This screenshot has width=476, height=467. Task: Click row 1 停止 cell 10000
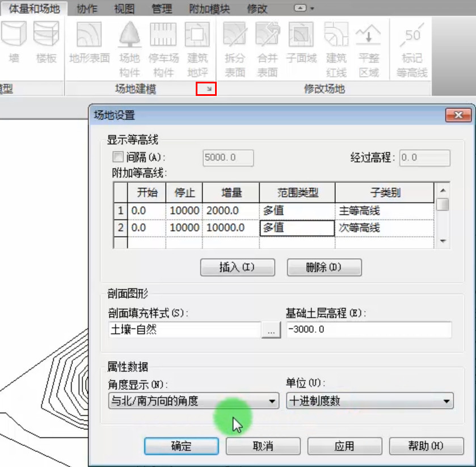click(x=184, y=211)
